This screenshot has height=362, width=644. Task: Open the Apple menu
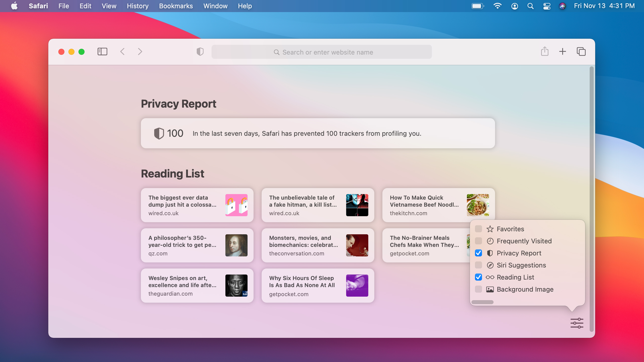coord(14,6)
